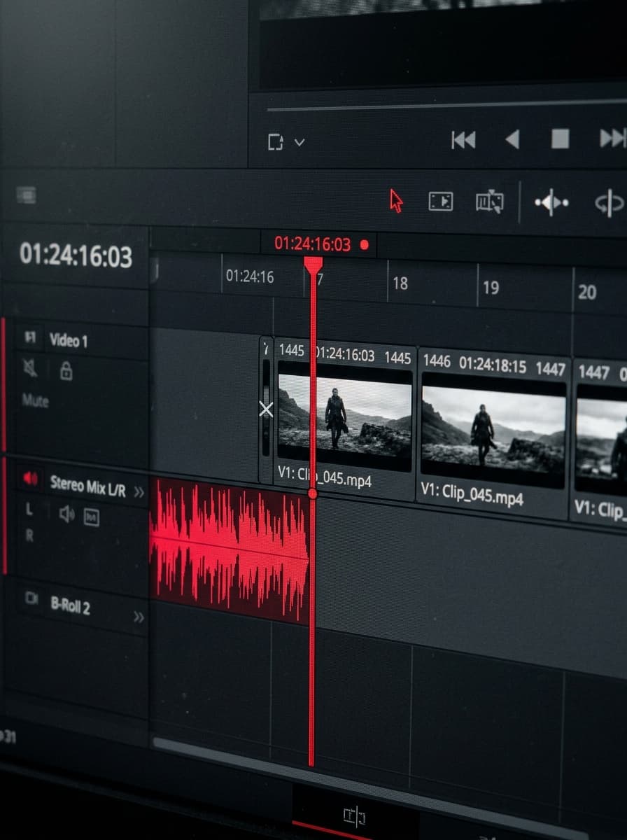Expand the B-Roll 2 track chevrons

pos(139,617)
